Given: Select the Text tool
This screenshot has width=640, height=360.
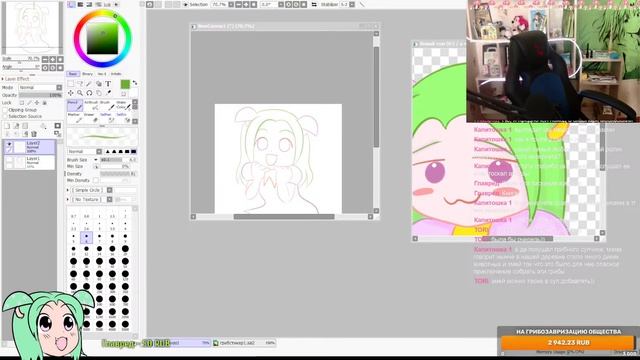Looking at the screenshot, I should 108,84.
